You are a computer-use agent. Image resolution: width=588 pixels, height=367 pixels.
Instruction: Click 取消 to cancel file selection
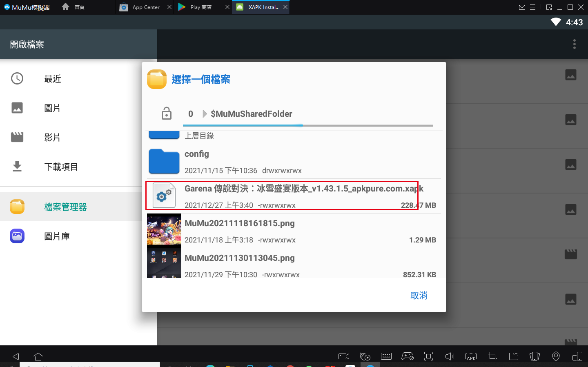coord(419,296)
